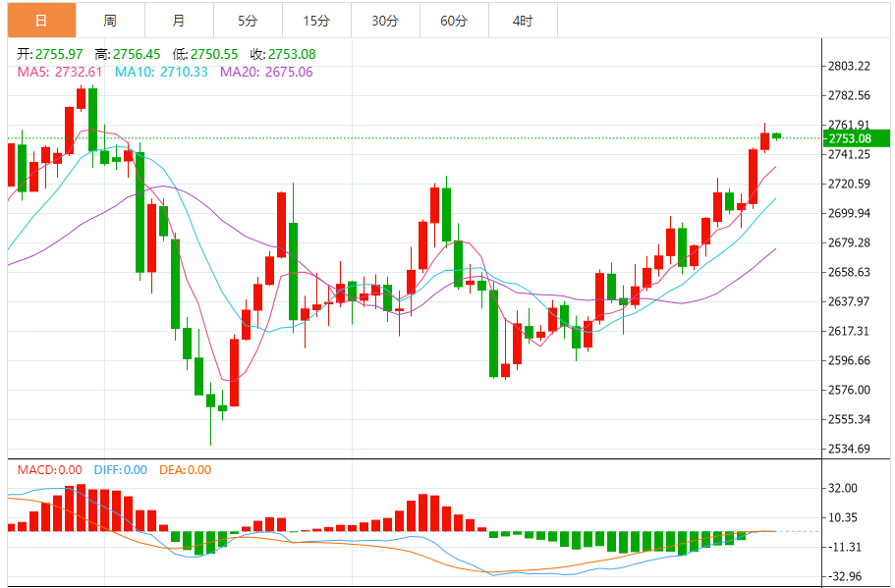Click the MA10: 2710.33 legend label
895x588 pixels.
(161, 72)
